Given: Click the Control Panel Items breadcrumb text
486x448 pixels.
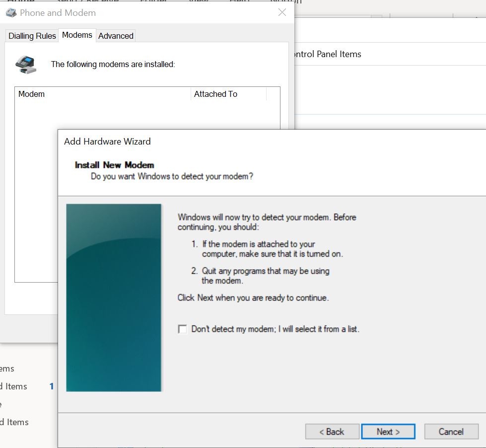Looking at the screenshot, I should (325, 54).
